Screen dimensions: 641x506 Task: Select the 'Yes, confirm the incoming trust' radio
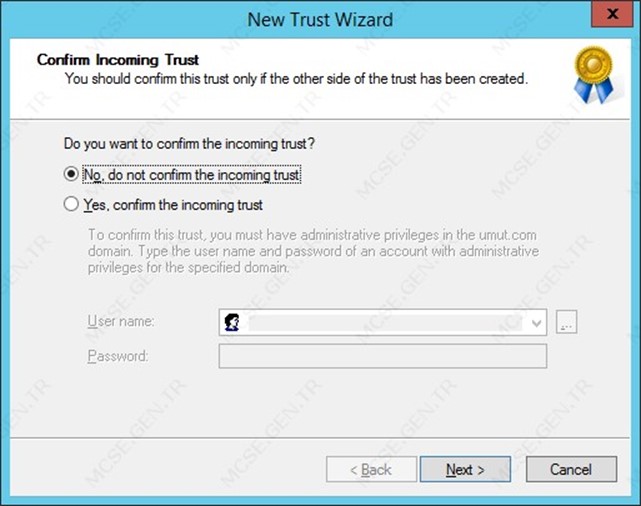click(71, 204)
